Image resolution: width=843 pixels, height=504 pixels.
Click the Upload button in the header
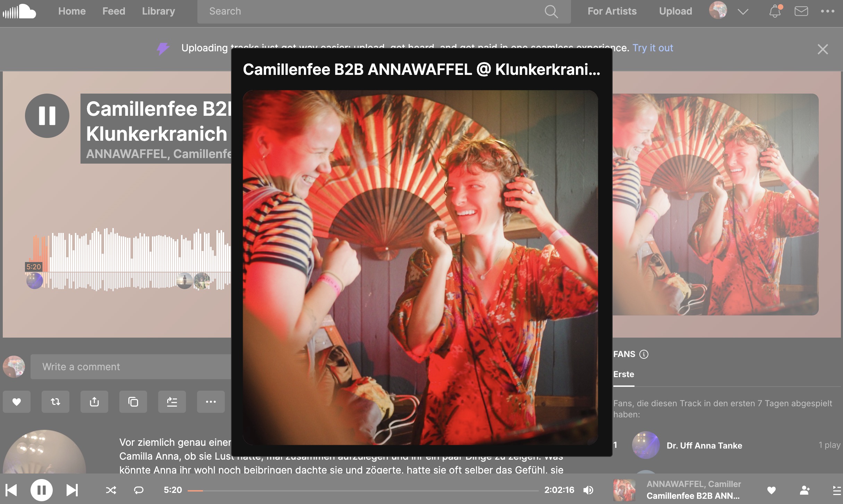click(x=675, y=11)
